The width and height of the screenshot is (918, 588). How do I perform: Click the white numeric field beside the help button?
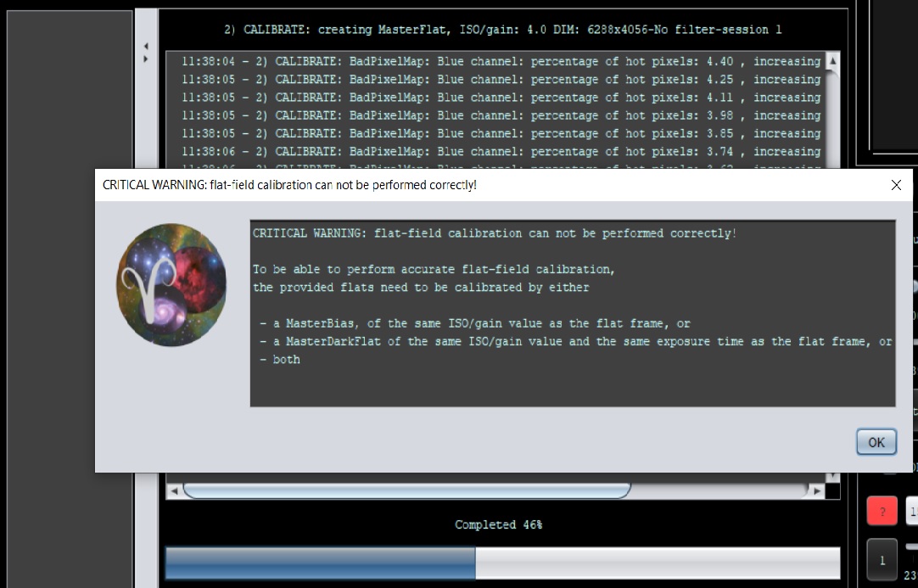[x=912, y=511]
